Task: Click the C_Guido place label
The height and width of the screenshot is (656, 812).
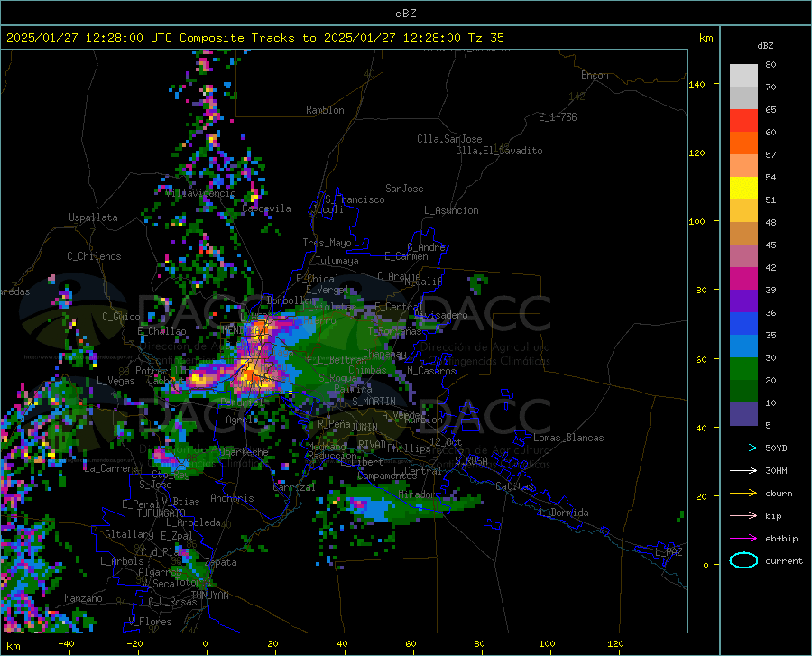Action: [x=121, y=317]
